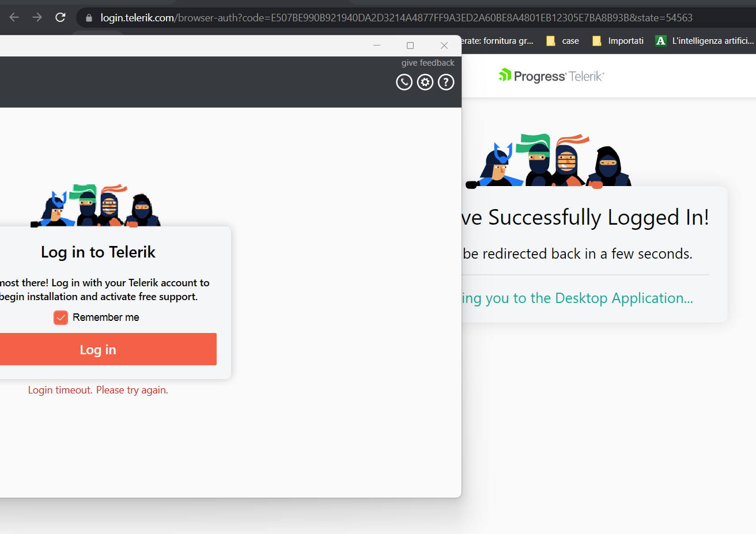Go back using the browser back arrow
Viewport: 756px width, 534px height.
(14, 17)
